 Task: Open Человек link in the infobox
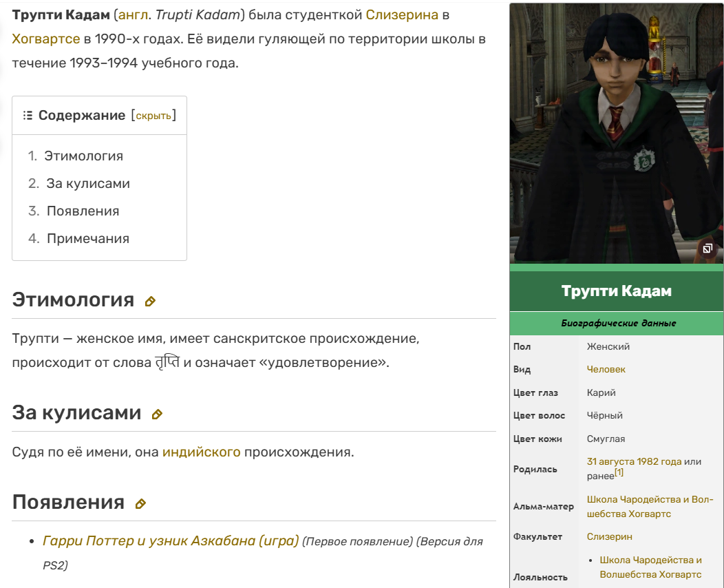606,369
